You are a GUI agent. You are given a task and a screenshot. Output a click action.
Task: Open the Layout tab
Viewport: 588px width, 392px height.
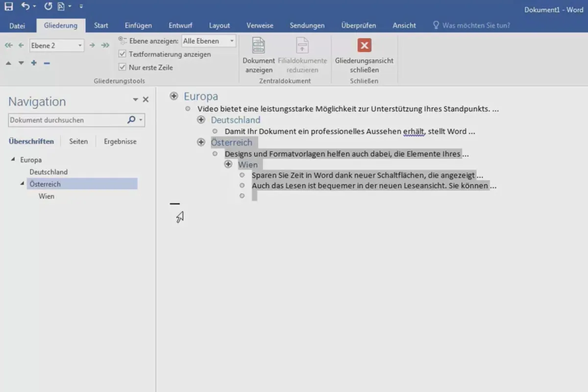coord(219,25)
